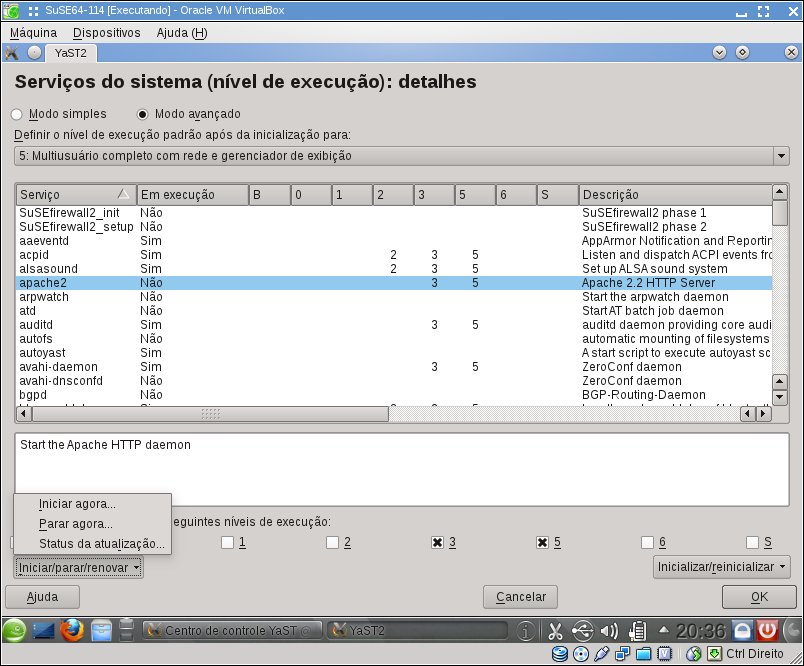804x666 pixels.
Task: Click the Cancelar button
Action: pyautogui.click(x=520, y=597)
